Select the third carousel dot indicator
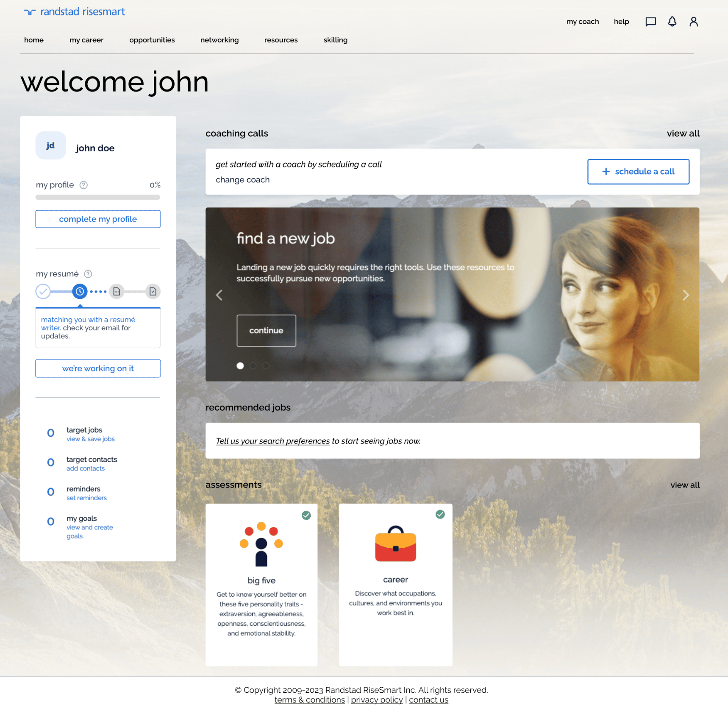The image size is (728, 708). click(x=266, y=365)
